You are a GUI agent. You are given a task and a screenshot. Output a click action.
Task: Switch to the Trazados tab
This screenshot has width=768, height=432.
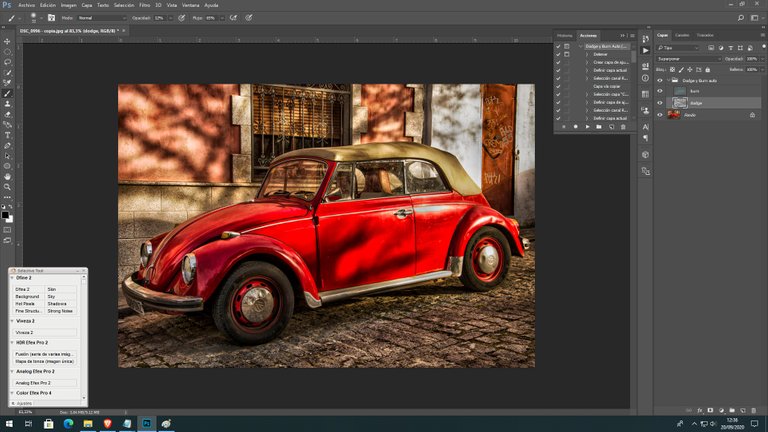pos(705,35)
